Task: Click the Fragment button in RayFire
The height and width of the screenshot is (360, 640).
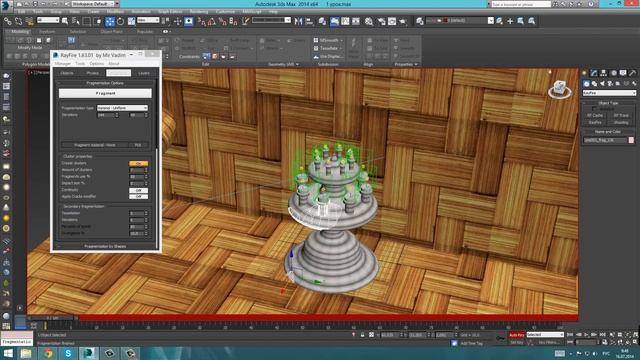Action: (105, 93)
